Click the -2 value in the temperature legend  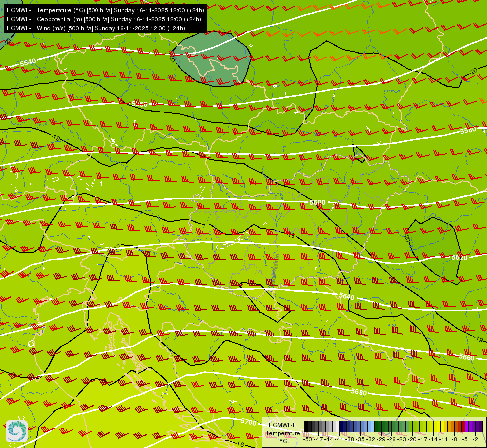(475, 439)
